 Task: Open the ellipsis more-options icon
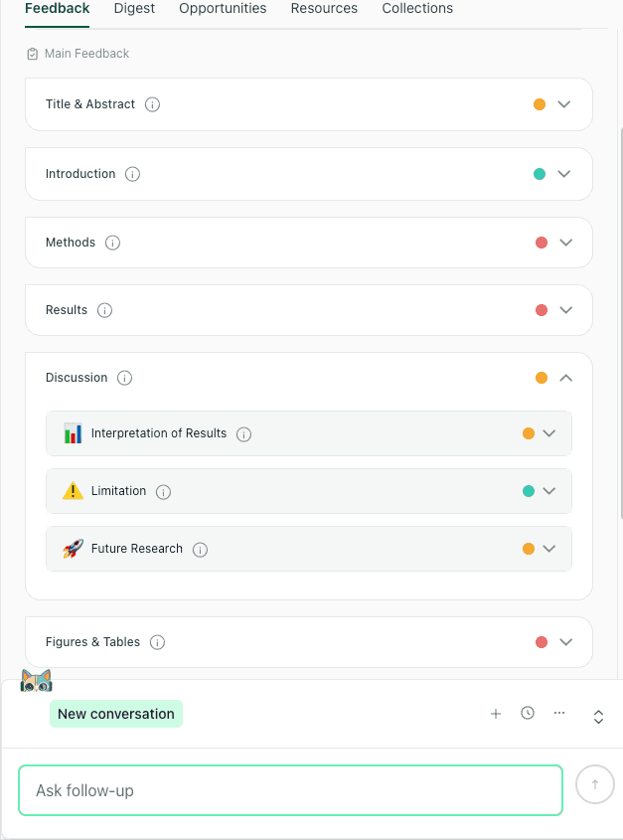(559, 713)
